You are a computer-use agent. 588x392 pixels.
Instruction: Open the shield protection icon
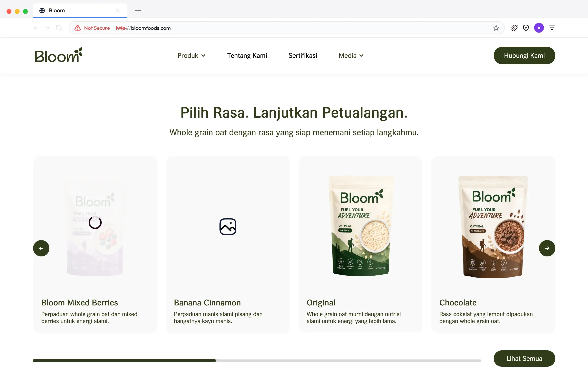coord(526,28)
